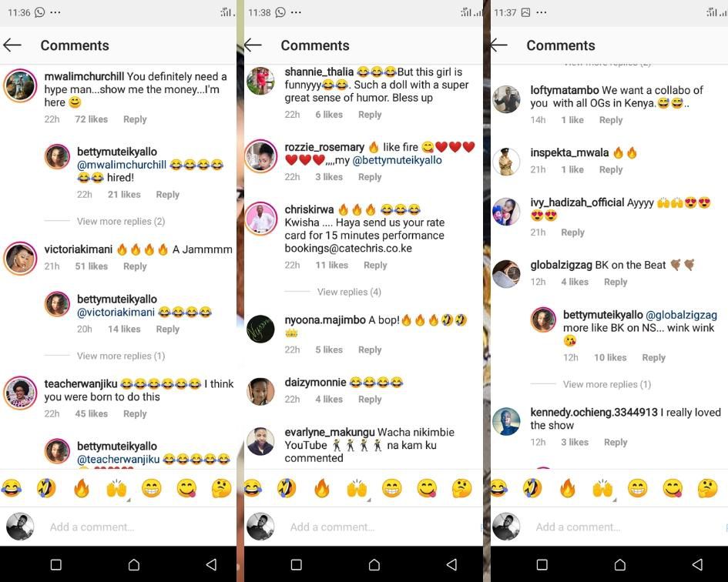Expand 'View more replies (1)' under victoriakimani
Image resolution: width=728 pixels, height=582 pixels.
(x=121, y=356)
